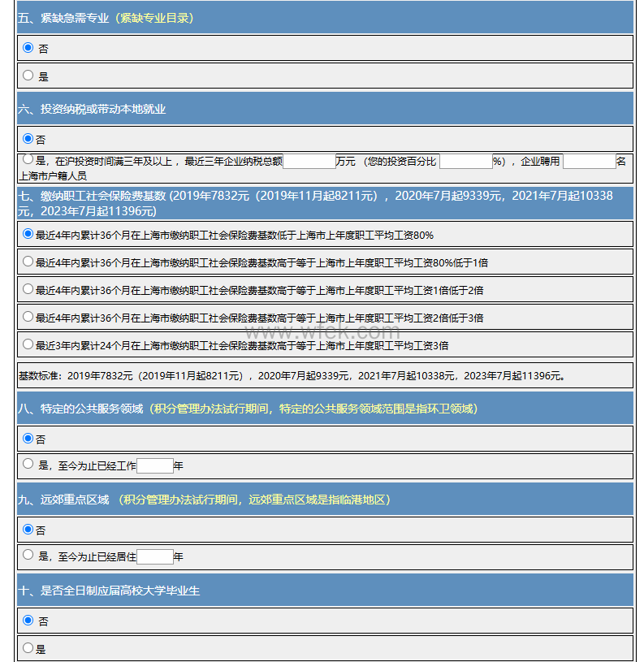This screenshot has height=662, width=644.
Task: Click the 已经居住 years input field
Action: click(154, 556)
